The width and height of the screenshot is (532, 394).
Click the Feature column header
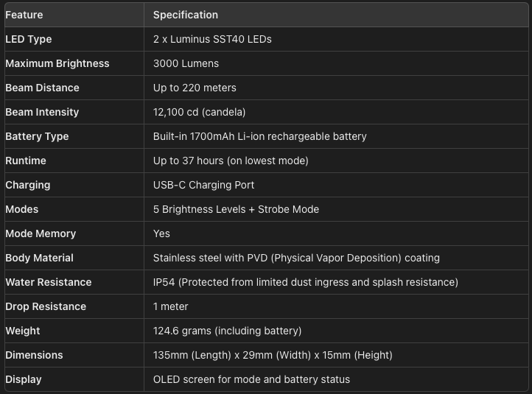24,15
